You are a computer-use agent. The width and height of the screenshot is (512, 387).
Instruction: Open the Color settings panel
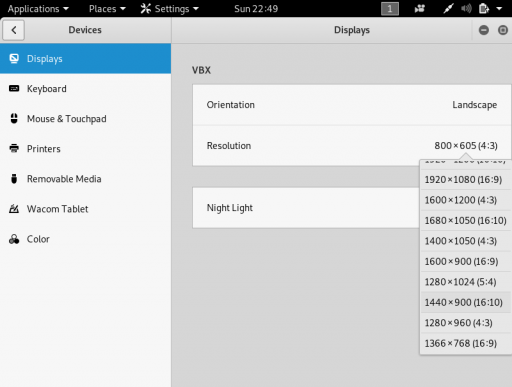point(85,239)
